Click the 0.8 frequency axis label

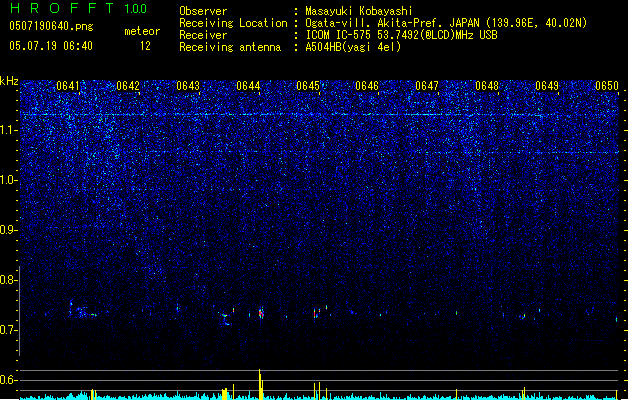[8, 280]
